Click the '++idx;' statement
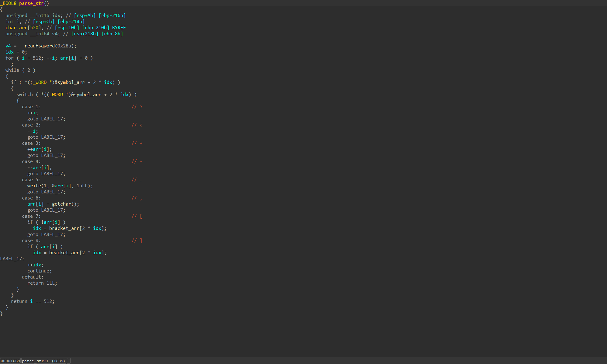The height and width of the screenshot is (364, 607). coord(35,265)
